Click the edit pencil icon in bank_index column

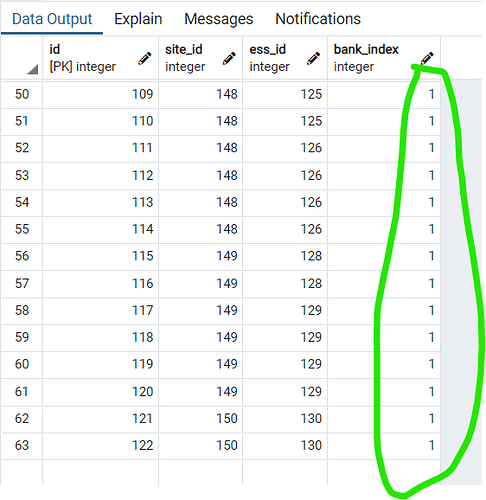point(427,58)
